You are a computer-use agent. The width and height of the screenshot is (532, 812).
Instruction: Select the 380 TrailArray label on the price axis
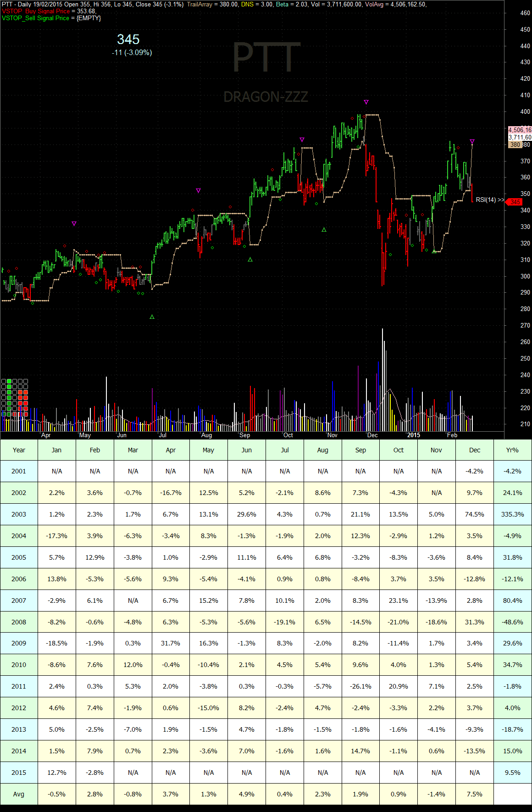tap(515, 145)
